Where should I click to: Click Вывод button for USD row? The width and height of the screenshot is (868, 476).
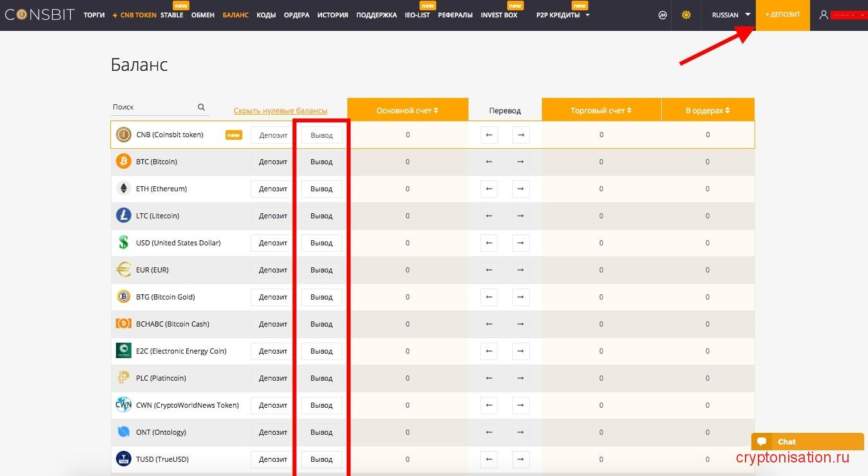click(x=322, y=243)
